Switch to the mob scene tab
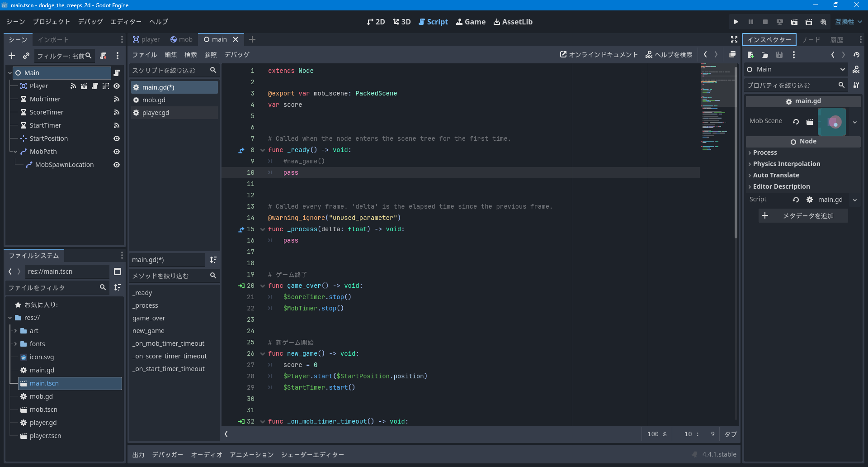This screenshot has width=868, height=467. [182, 39]
